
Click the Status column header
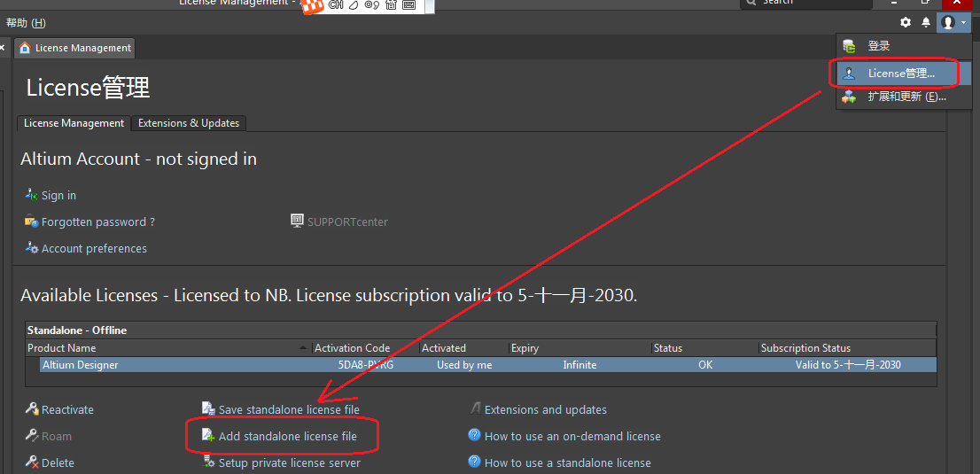point(705,347)
